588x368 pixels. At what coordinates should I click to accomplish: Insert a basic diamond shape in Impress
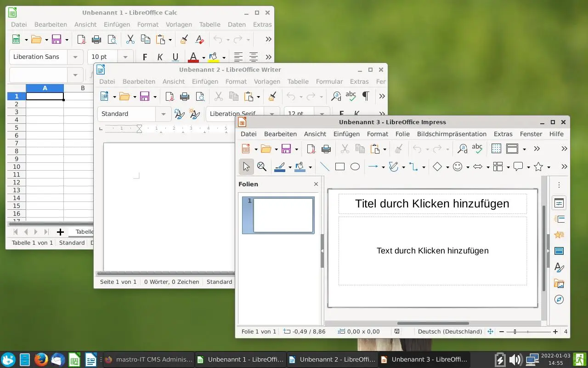(x=437, y=167)
